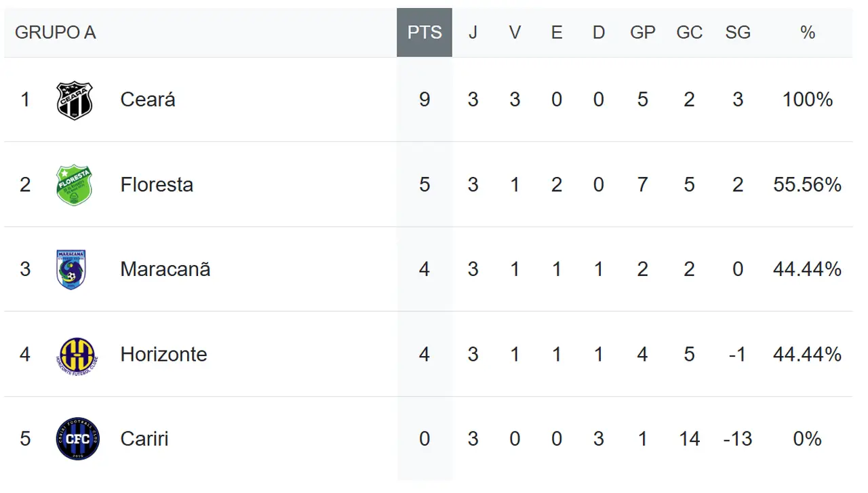Click the green Floresta club crest
The height and width of the screenshot is (493, 868).
[x=74, y=184]
